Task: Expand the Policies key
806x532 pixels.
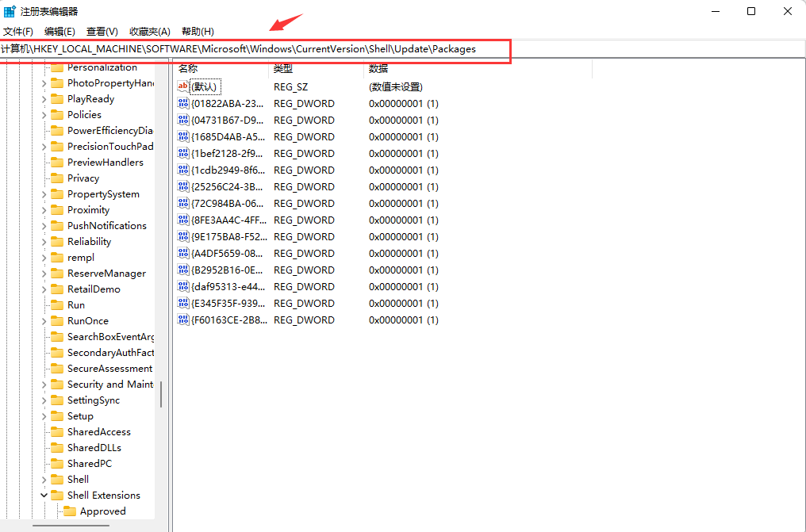Action: tap(45, 114)
